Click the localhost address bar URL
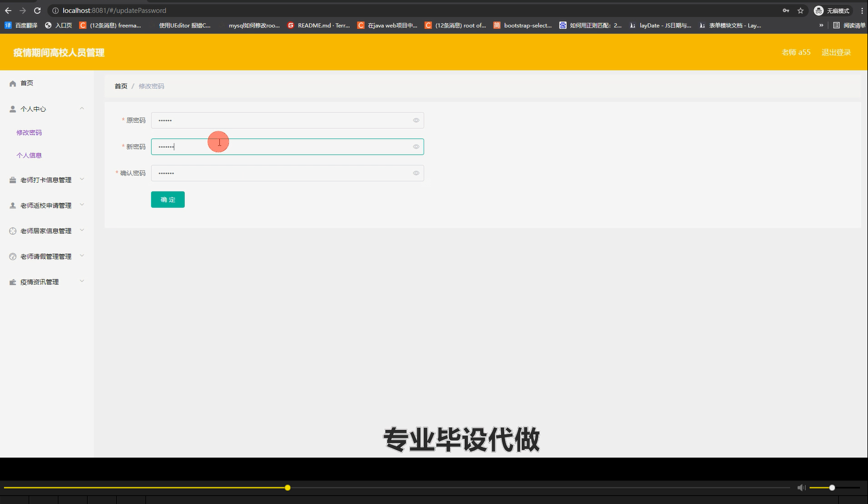The height and width of the screenshot is (504, 868). pos(115,10)
